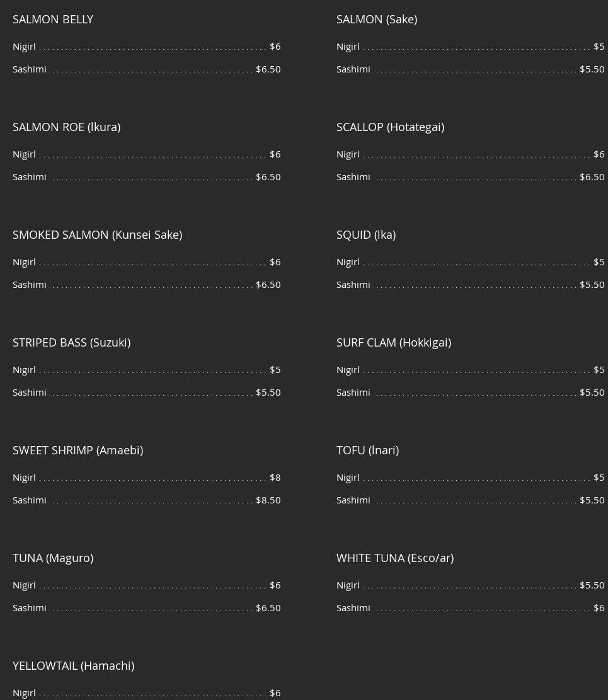Select Sweet Shrimp Sashimi $8.50 item
Image resolution: width=608 pixels, height=700 pixels.
[x=146, y=500]
